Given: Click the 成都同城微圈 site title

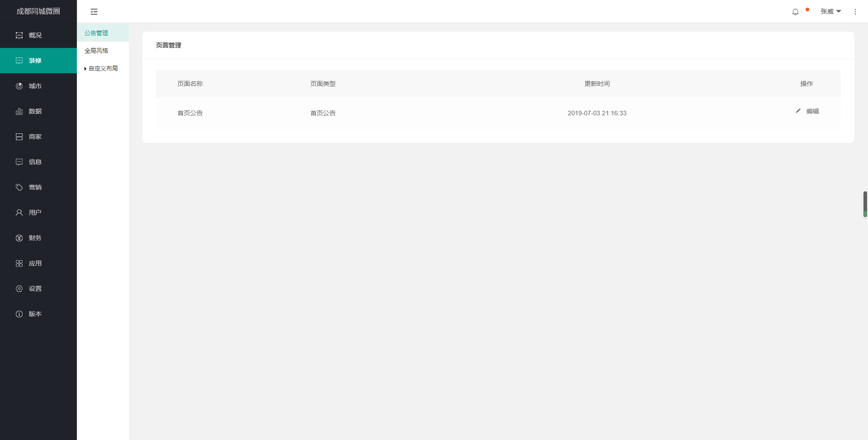Looking at the screenshot, I should (38, 11).
